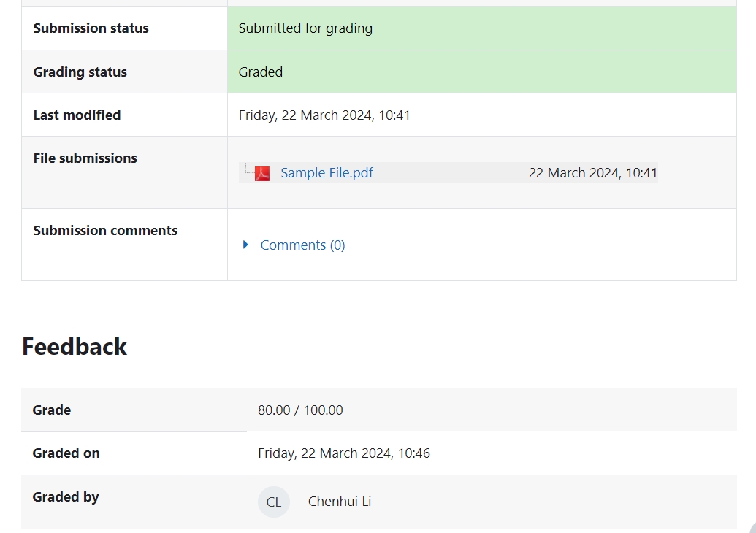This screenshot has width=756, height=533.
Task: Select the Last modified timestamp text
Action: point(324,115)
